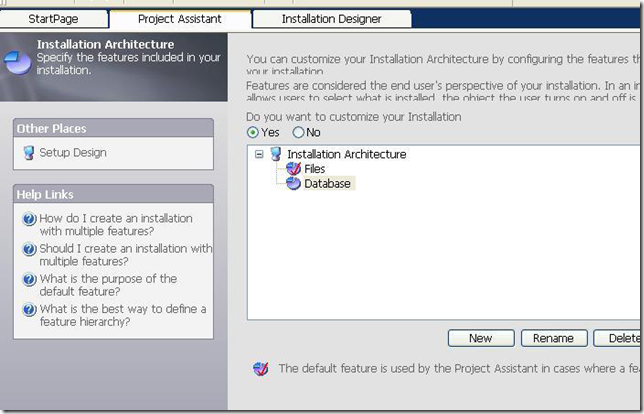Viewport: 644px width, 414px height.
Task: Click the Rename button
Action: [x=554, y=338]
